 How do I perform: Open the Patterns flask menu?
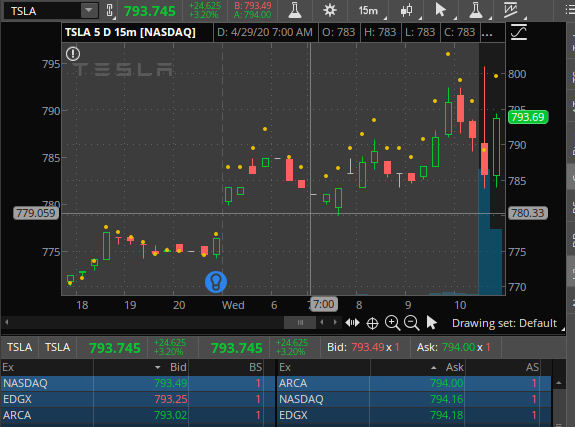click(x=476, y=10)
